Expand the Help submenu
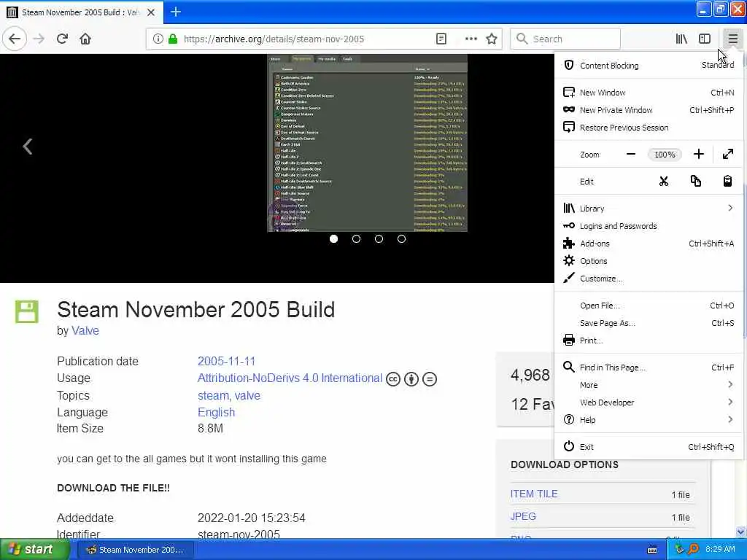Image resolution: width=747 pixels, height=560 pixels. (x=649, y=419)
